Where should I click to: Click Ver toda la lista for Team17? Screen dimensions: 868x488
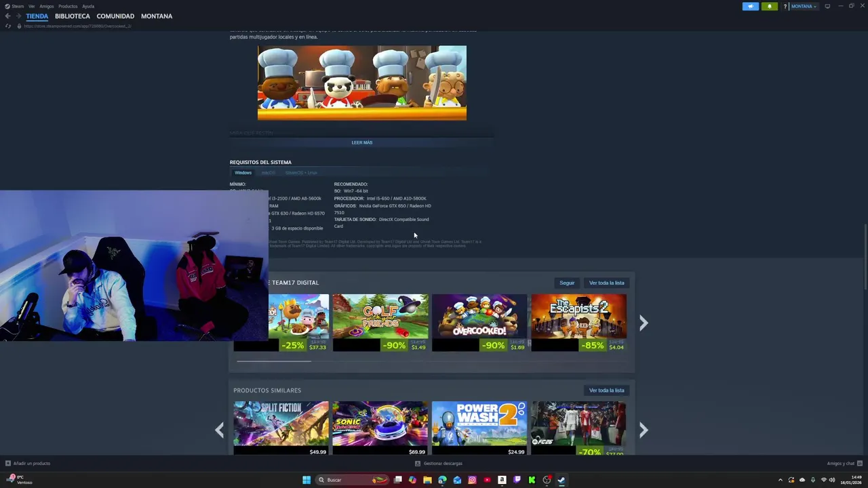[606, 283]
